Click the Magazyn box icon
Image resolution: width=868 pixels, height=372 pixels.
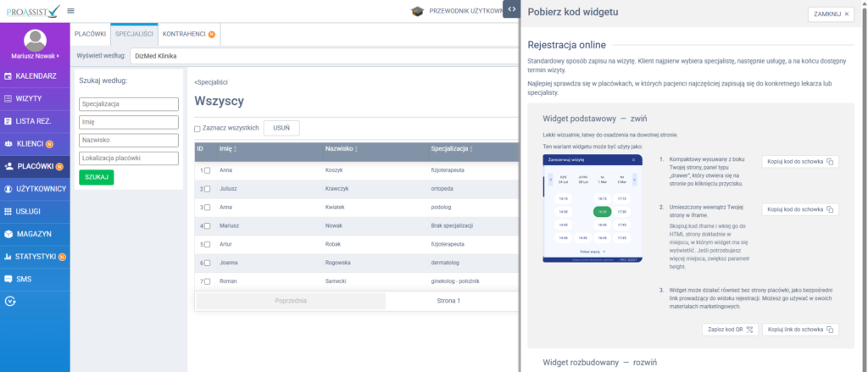[x=8, y=233]
